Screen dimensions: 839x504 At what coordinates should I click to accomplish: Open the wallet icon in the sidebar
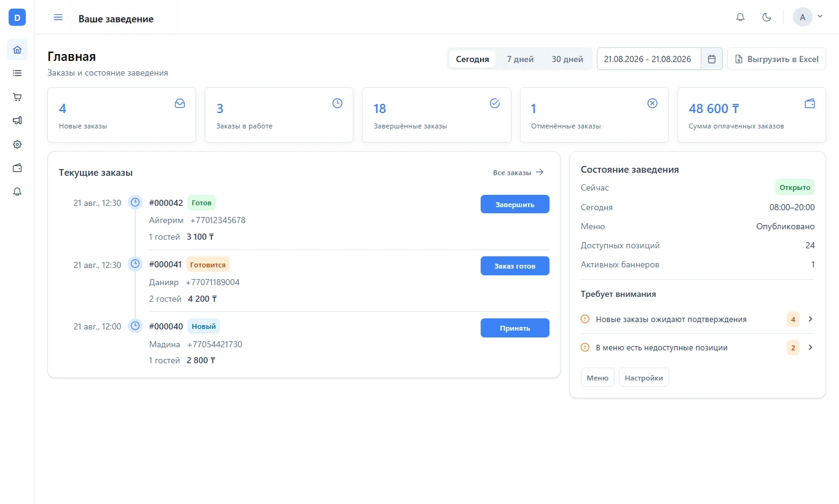pos(17,168)
